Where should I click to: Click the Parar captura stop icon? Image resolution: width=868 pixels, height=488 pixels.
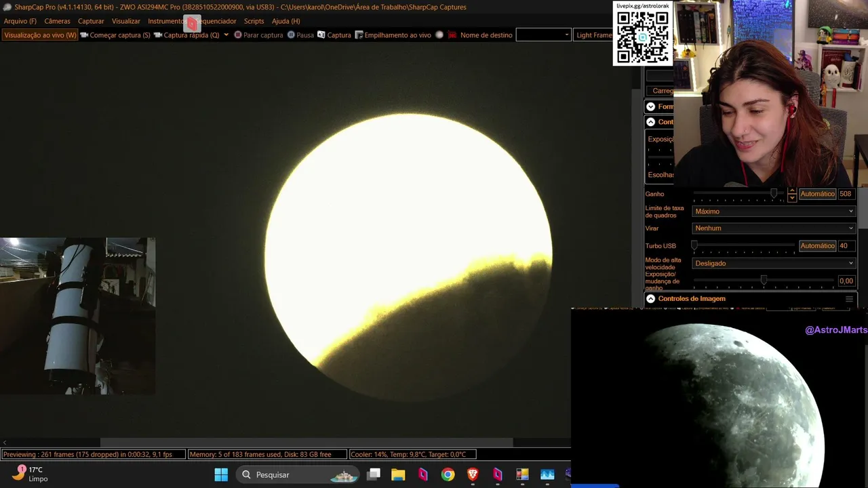238,35
